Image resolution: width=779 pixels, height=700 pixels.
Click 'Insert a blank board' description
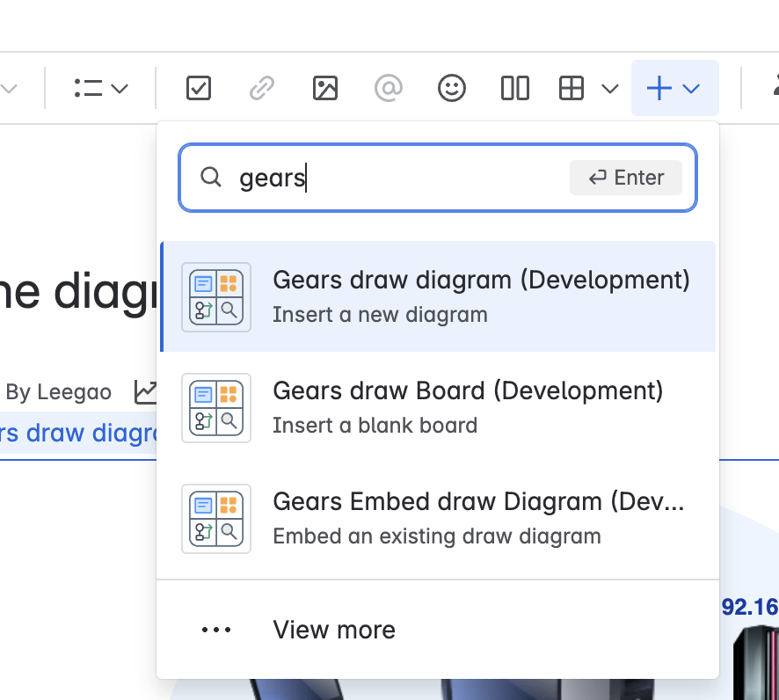click(x=375, y=426)
